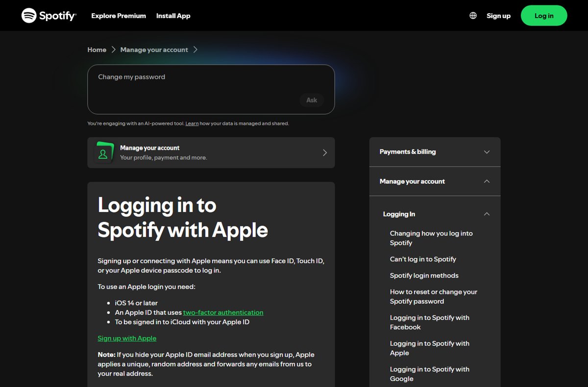Go to the Home breadcrumb
The width and height of the screenshot is (588, 387).
(x=97, y=49)
